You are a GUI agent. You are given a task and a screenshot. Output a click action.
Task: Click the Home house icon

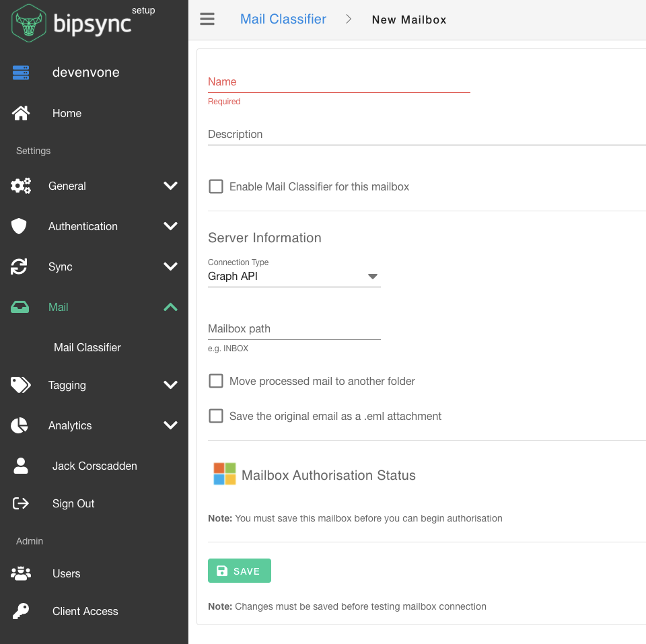point(21,113)
